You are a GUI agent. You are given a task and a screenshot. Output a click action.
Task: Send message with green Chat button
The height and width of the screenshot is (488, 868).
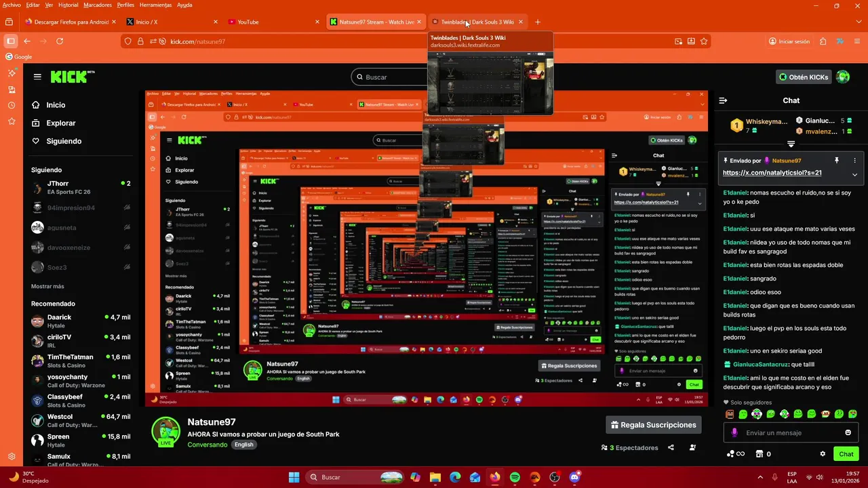point(846,454)
